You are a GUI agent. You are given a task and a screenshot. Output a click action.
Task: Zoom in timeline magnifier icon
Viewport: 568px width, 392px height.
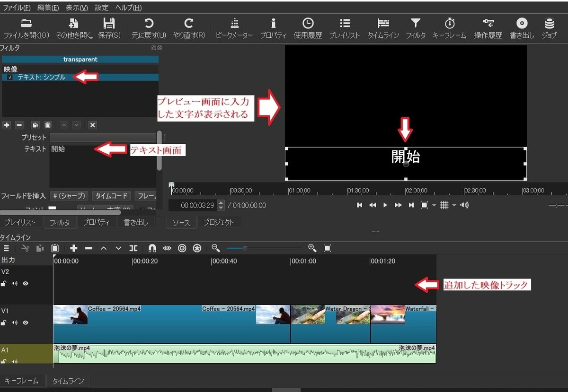312,248
